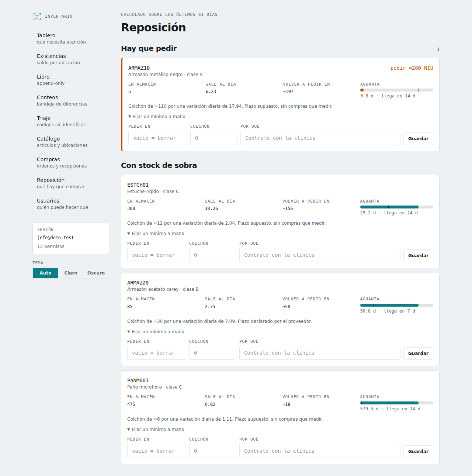Click the Inventario logo icon

pos(37,16)
